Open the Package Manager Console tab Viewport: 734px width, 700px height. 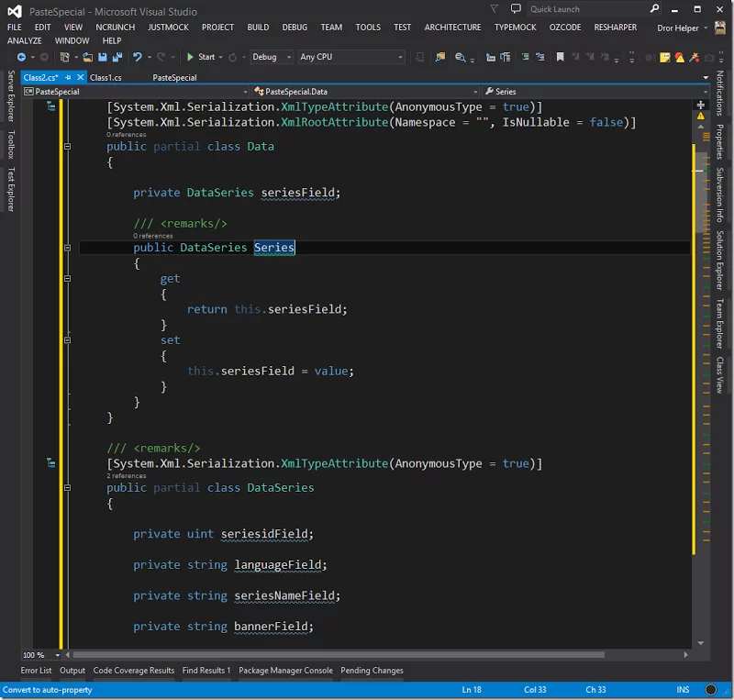pyautogui.click(x=285, y=671)
